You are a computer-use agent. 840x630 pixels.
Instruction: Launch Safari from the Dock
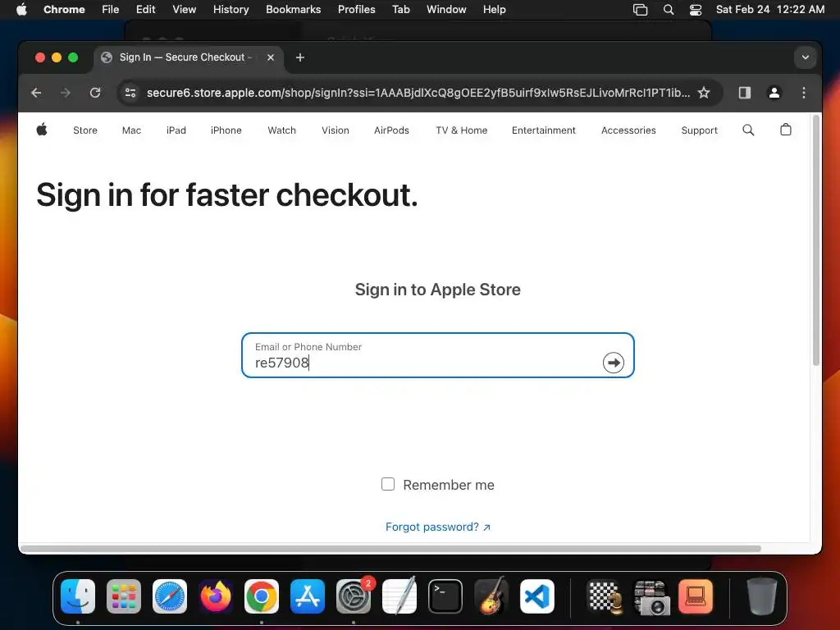coord(170,596)
